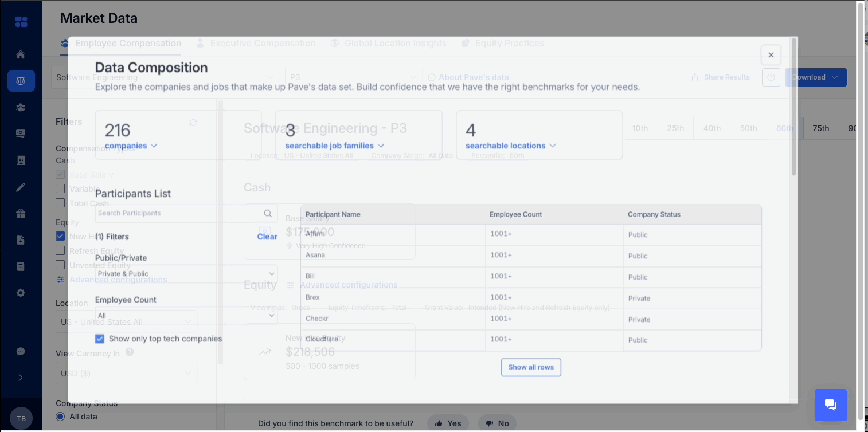Click the calculator icon in sidebar
Image resolution: width=868 pixels, height=432 pixels.
pos(20,266)
